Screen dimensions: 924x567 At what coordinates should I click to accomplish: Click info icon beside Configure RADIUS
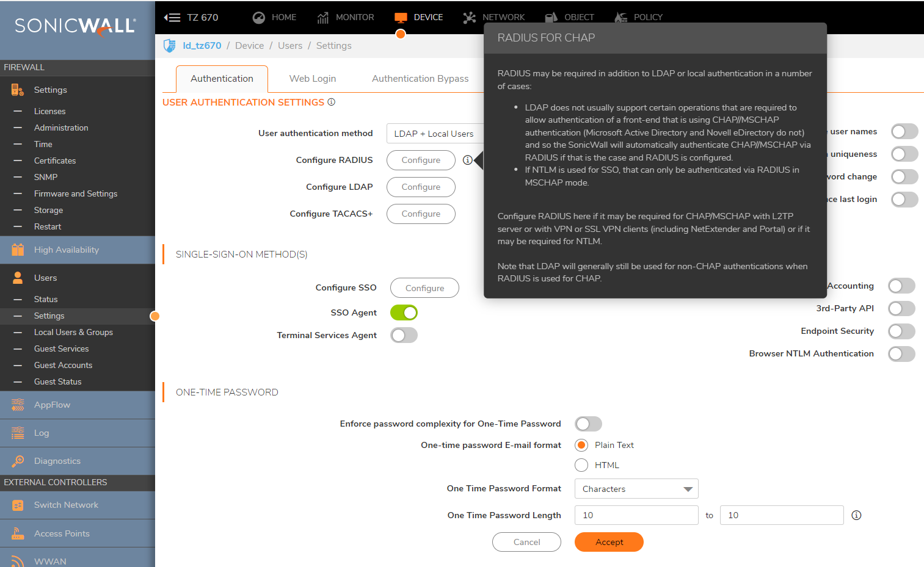pos(467,160)
